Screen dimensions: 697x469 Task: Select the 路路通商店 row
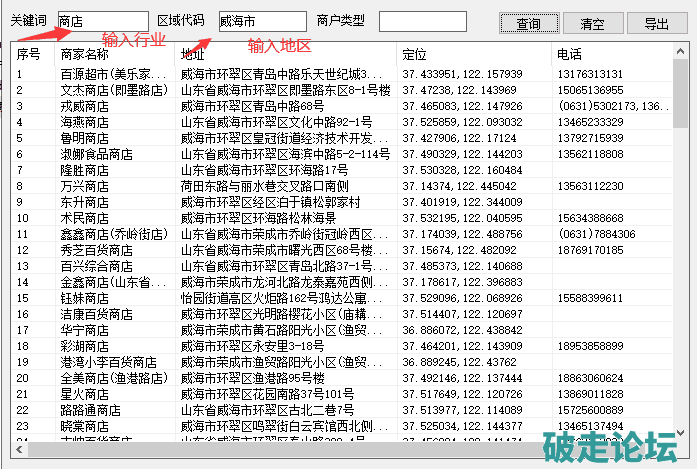point(92,410)
